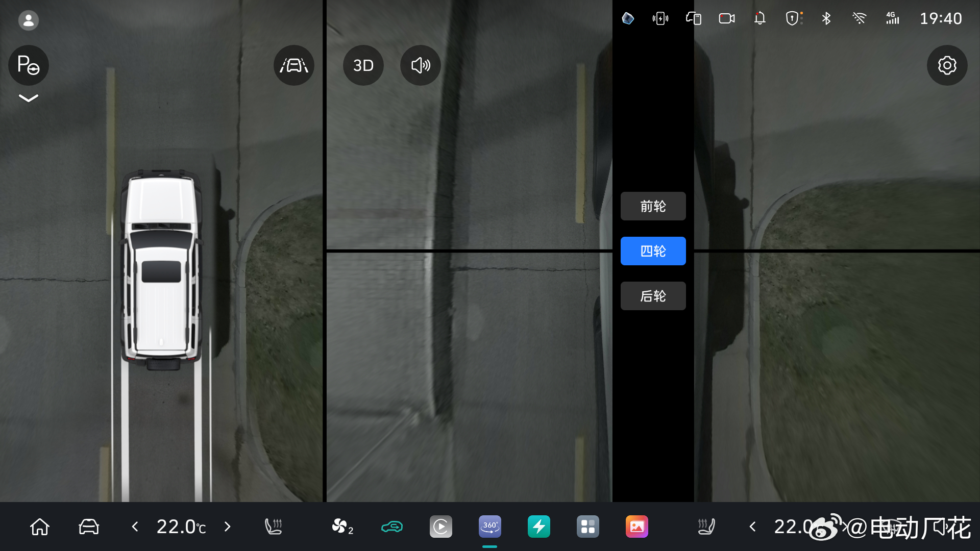
Task: Open the 360 camera app
Action: (x=490, y=527)
